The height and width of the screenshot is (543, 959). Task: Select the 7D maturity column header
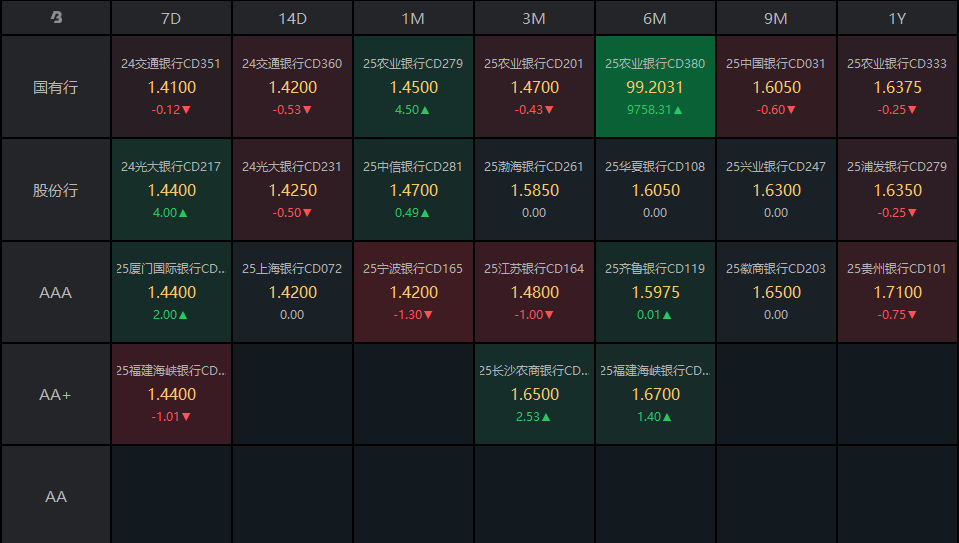[171, 18]
